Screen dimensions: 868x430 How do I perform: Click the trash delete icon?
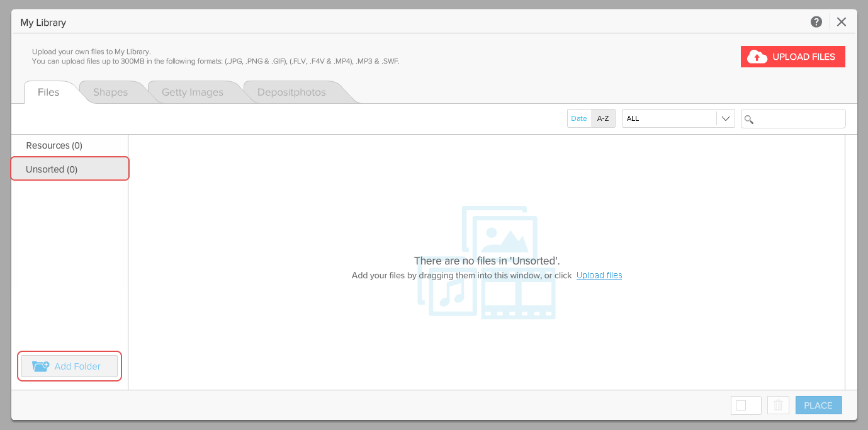(x=778, y=405)
